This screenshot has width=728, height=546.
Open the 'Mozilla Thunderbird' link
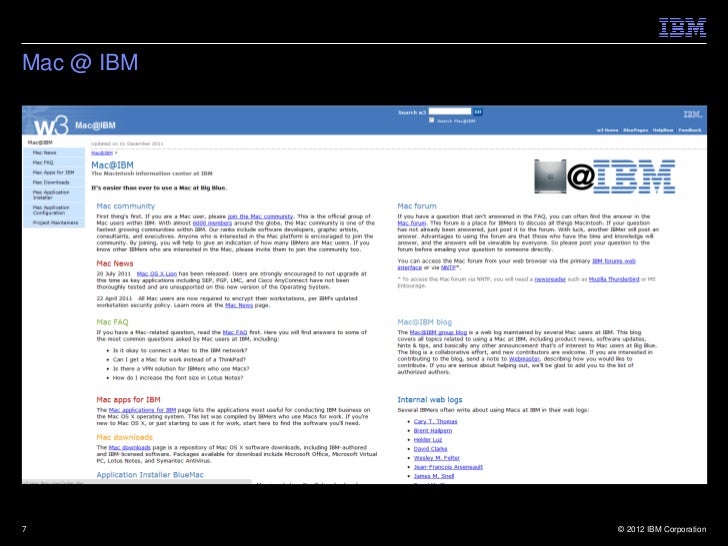click(614, 279)
